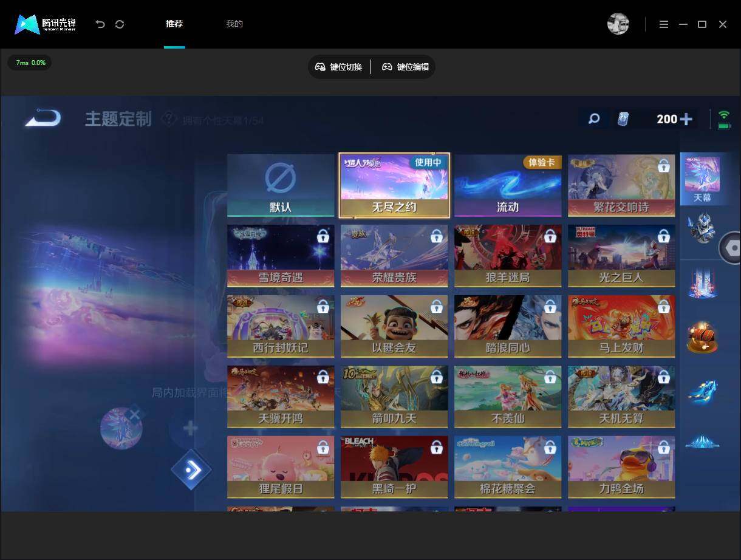Select the 繁花交响诗 theme
The width and height of the screenshot is (741, 560).
[621, 185]
